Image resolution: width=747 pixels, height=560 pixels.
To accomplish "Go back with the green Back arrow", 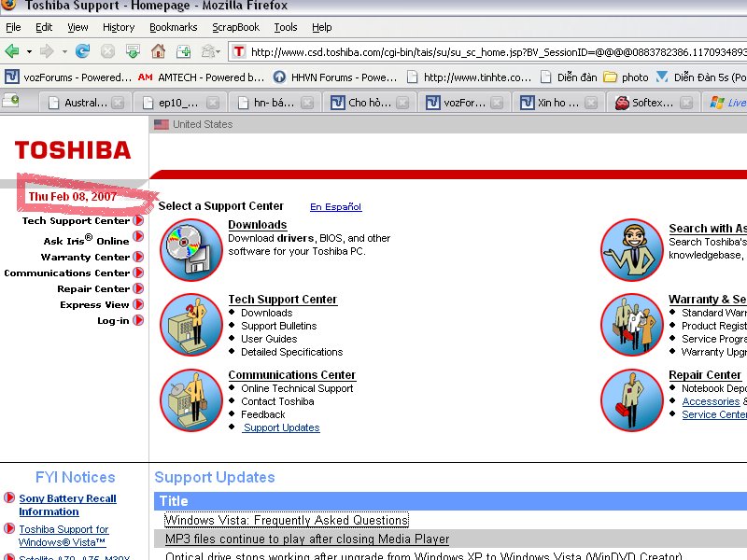I will pos(12,51).
